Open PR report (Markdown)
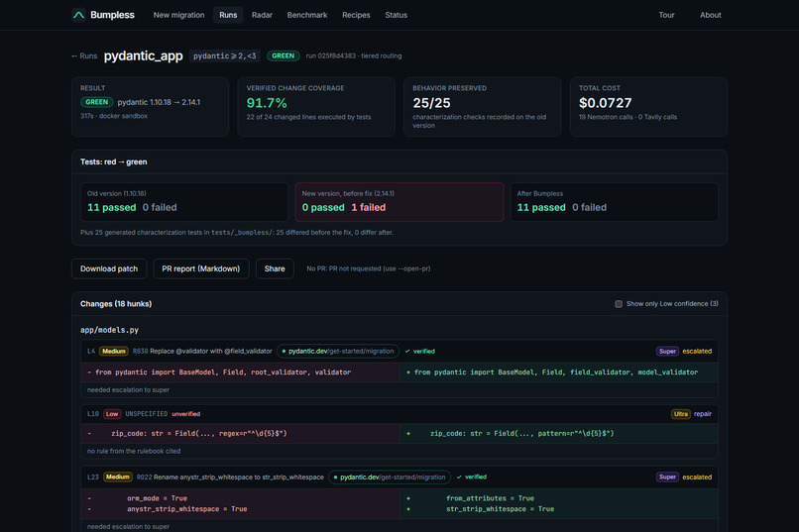799x532 pixels. (x=201, y=268)
